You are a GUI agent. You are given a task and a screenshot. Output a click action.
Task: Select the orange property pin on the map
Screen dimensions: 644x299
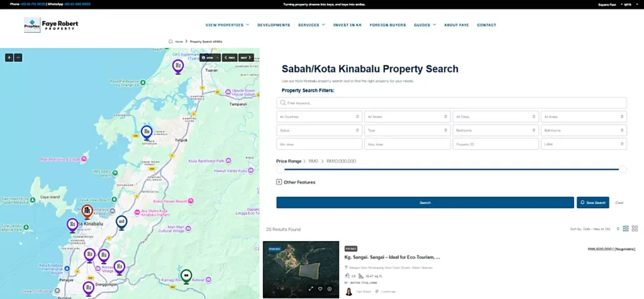(x=87, y=212)
